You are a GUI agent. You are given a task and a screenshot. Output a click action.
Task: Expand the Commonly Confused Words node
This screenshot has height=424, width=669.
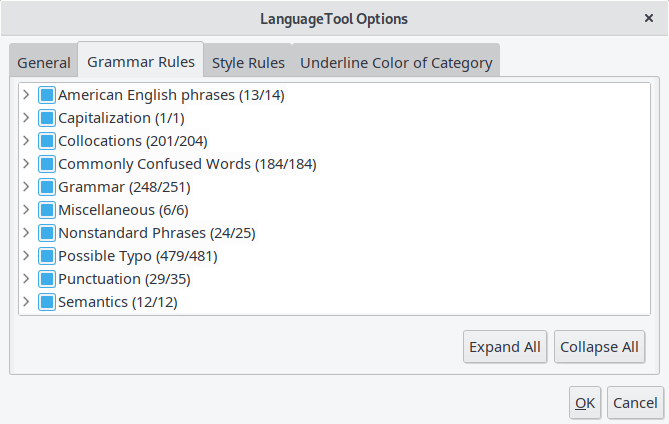[x=26, y=163]
